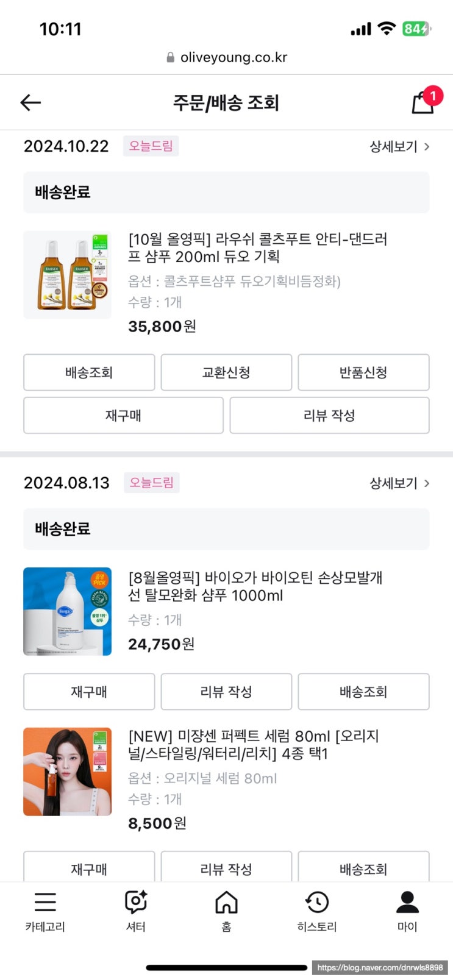Screen dimensions: 453x980
Task: Tap the back arrow icon
Action: pyautogui.click(x=30, y=102)
